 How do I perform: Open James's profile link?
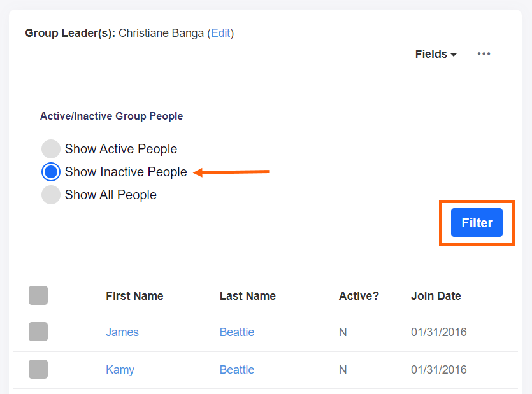122,332
